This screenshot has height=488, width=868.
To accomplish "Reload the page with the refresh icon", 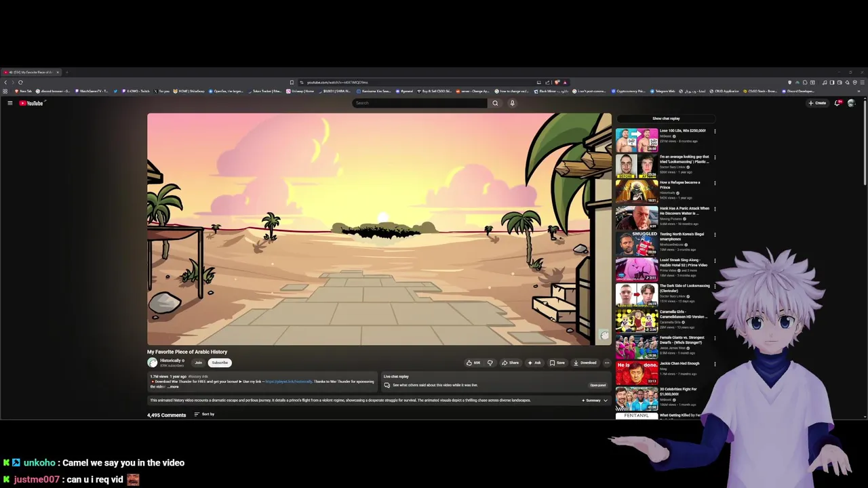I will coord(20,82).
